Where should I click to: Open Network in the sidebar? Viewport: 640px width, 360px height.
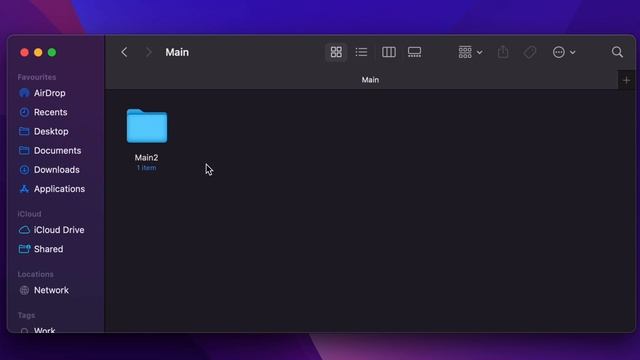click(51, 290)
